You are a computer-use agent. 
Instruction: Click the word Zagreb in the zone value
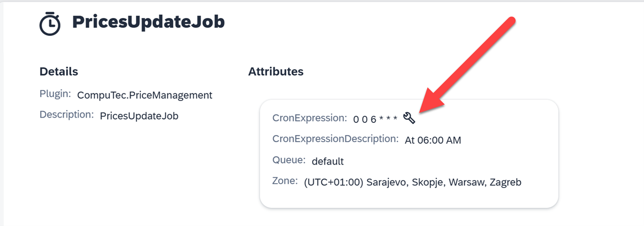click(505, 182)
